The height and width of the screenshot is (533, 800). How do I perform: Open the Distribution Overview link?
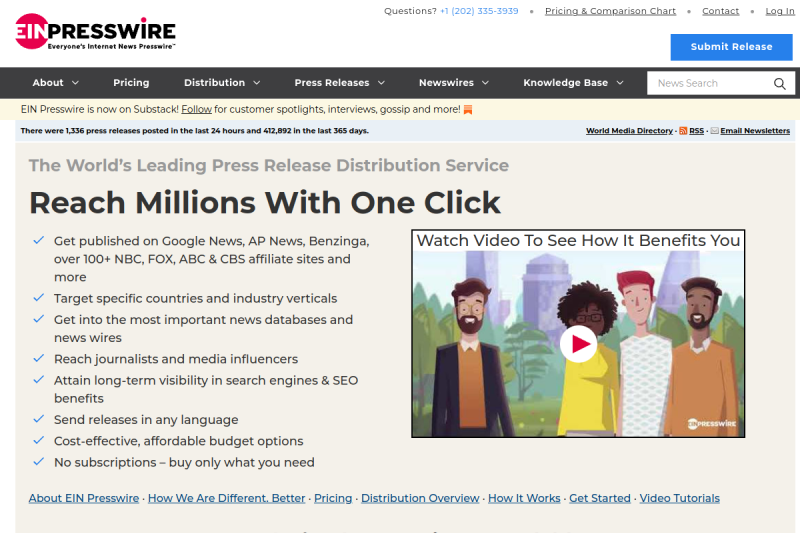(420, 498)
